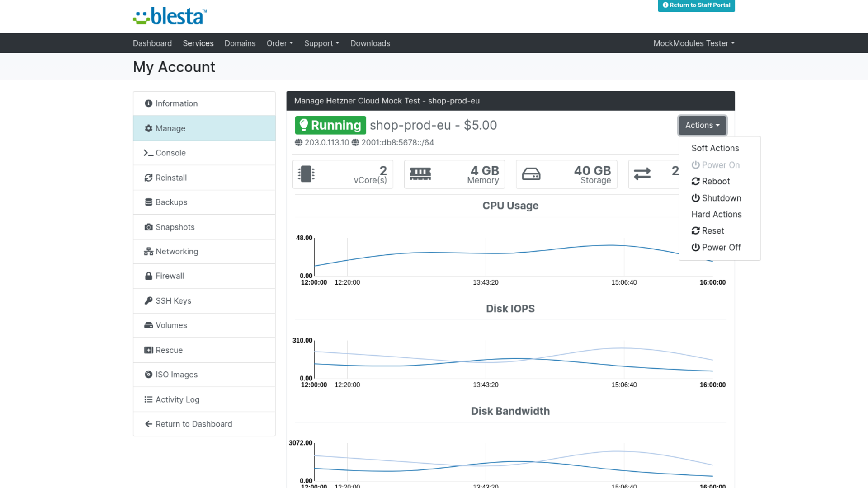868x488 pixels.
Task: Go to Dashboard in the top navigation
Action: pyautogui.click(x=152, y=43)
